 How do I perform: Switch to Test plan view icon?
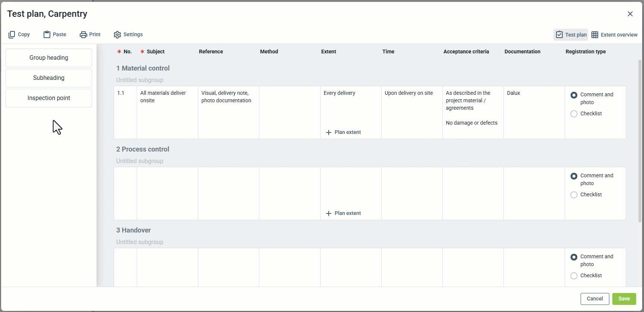coord(559,35)
